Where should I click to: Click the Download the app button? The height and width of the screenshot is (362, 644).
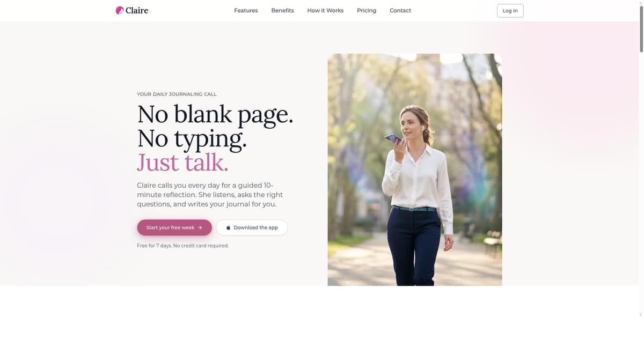(x=252, y=227)
